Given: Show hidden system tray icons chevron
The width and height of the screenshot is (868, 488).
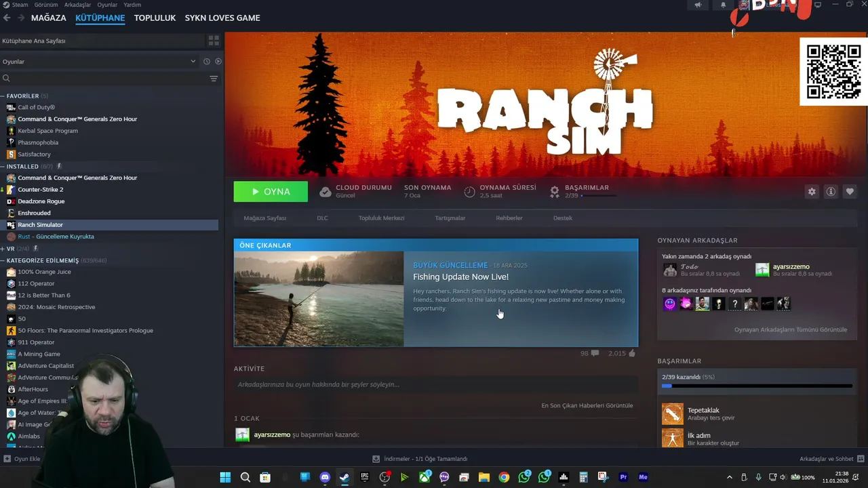Looking at the screenshot, I should pos(730,477).
